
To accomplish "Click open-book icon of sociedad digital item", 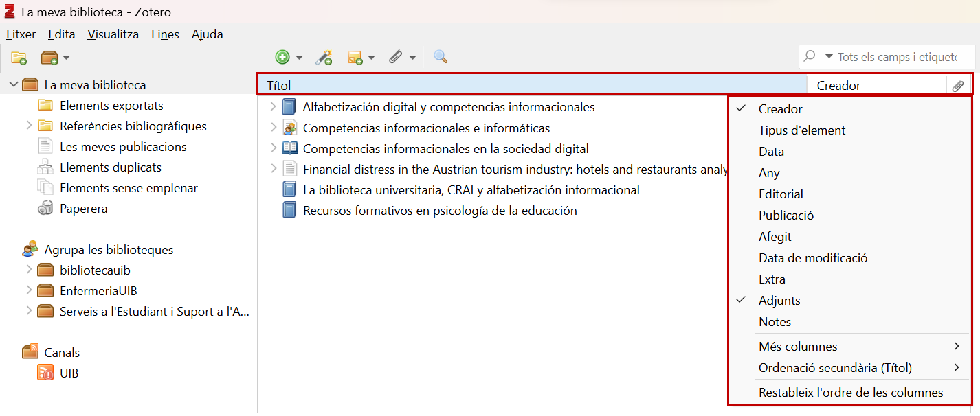I will point(290,148).
